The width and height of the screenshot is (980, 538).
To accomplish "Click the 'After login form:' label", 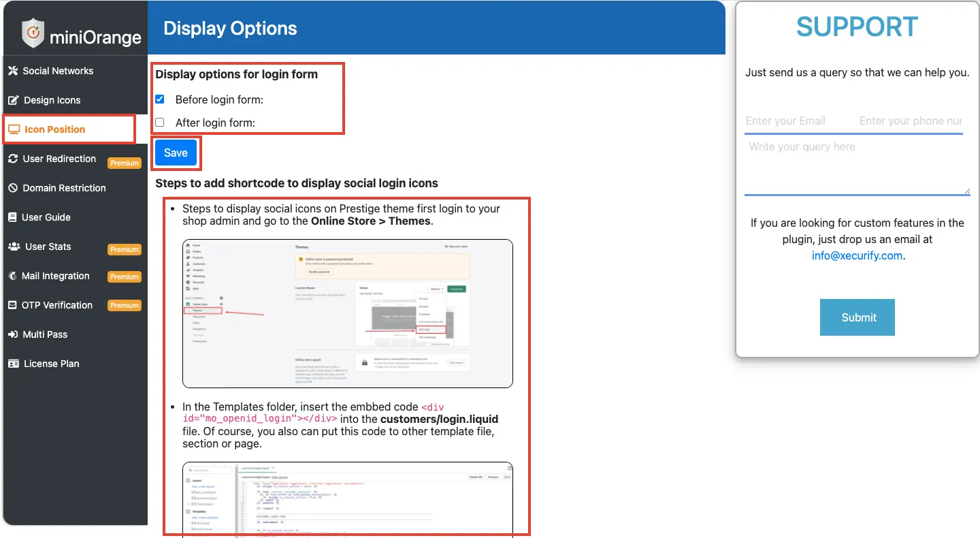I will tap(215, 123).
